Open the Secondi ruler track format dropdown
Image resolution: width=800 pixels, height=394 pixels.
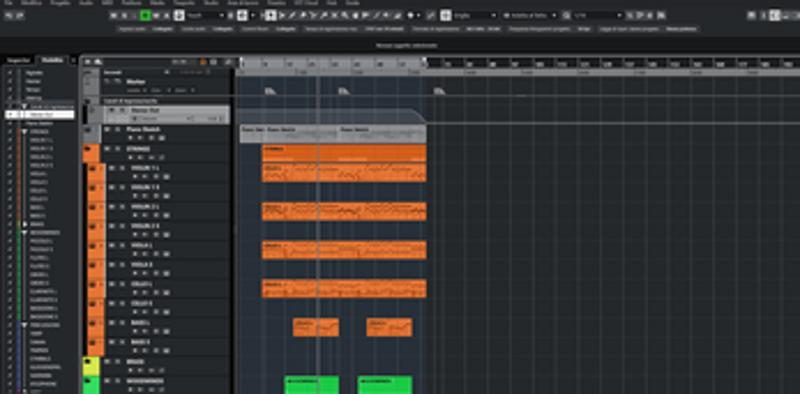[x=167, y=72]
